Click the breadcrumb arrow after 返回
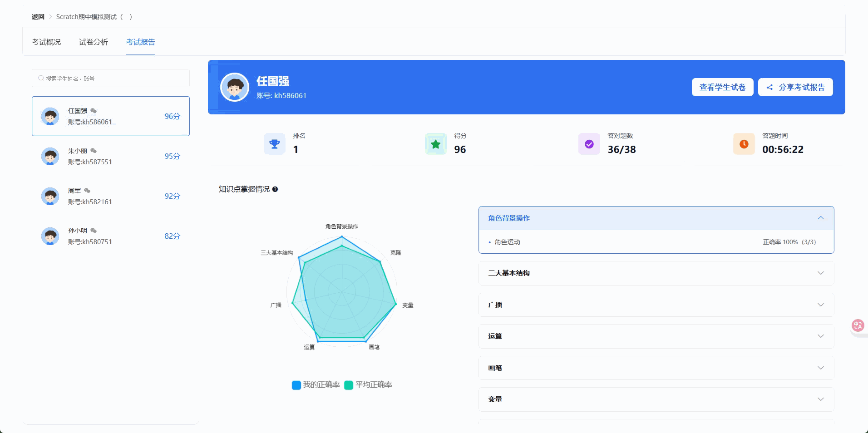This screenshot has height=433, width=868. tap(50, 17)
